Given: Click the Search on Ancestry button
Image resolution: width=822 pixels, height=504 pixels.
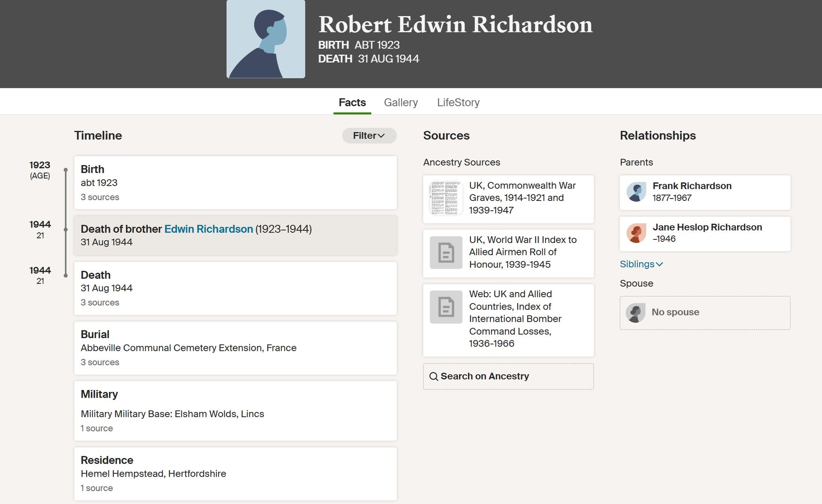Looking at the screenshot, I should click(x=508, y=377).
